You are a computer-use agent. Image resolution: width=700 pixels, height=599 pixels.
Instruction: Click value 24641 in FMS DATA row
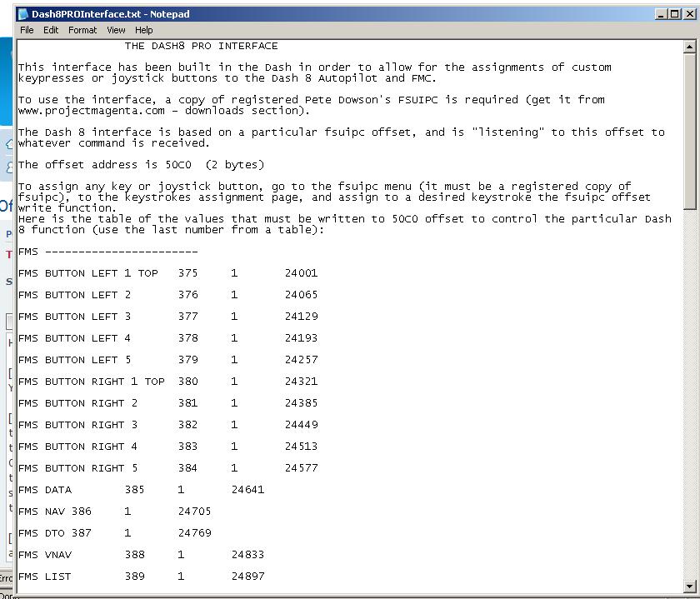247,490
